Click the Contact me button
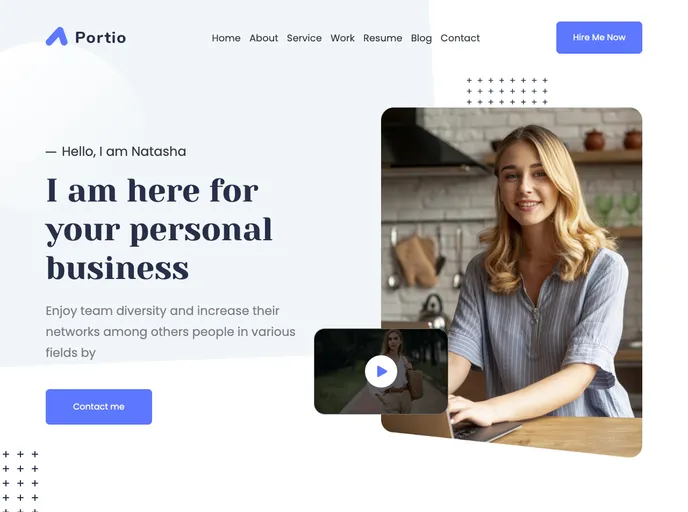Screen dimensions: 688x512 click(99, 407)
